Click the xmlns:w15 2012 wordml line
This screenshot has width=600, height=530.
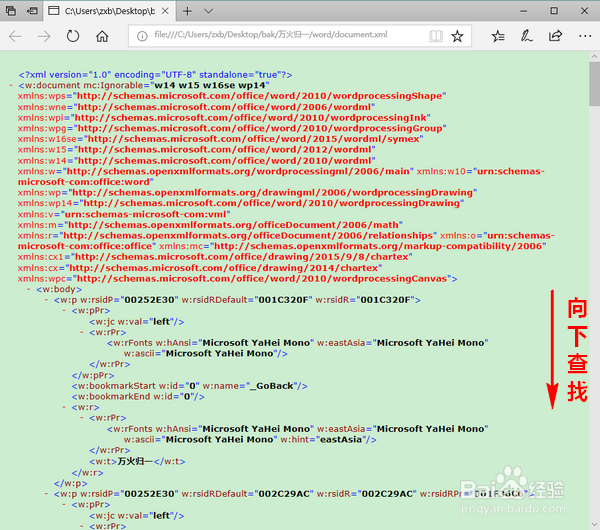196,150
